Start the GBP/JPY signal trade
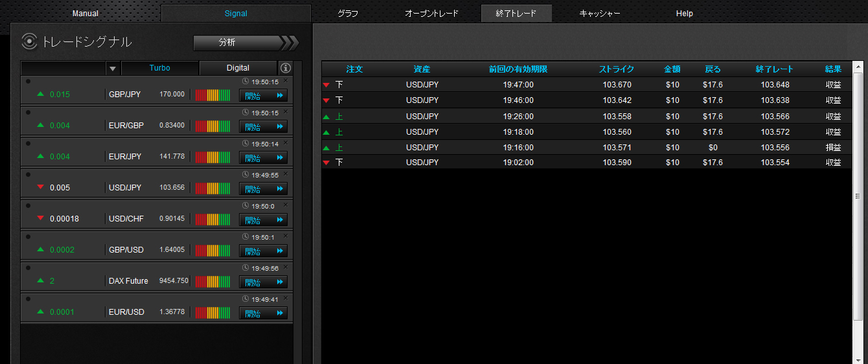Screen dimensions: 868x364 click(264, 95)
